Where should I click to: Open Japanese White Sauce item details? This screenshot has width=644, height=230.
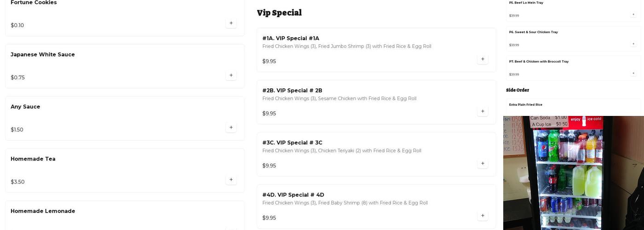click(43, 55)
